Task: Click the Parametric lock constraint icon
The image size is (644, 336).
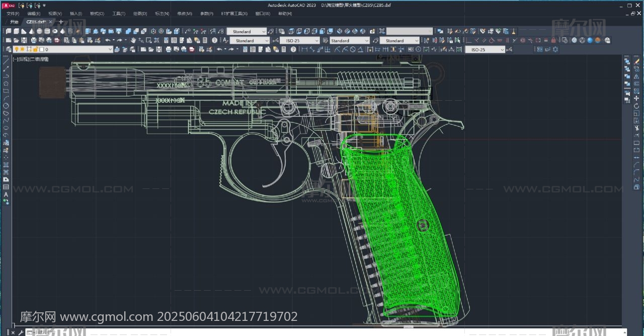Action: (553, 40)
